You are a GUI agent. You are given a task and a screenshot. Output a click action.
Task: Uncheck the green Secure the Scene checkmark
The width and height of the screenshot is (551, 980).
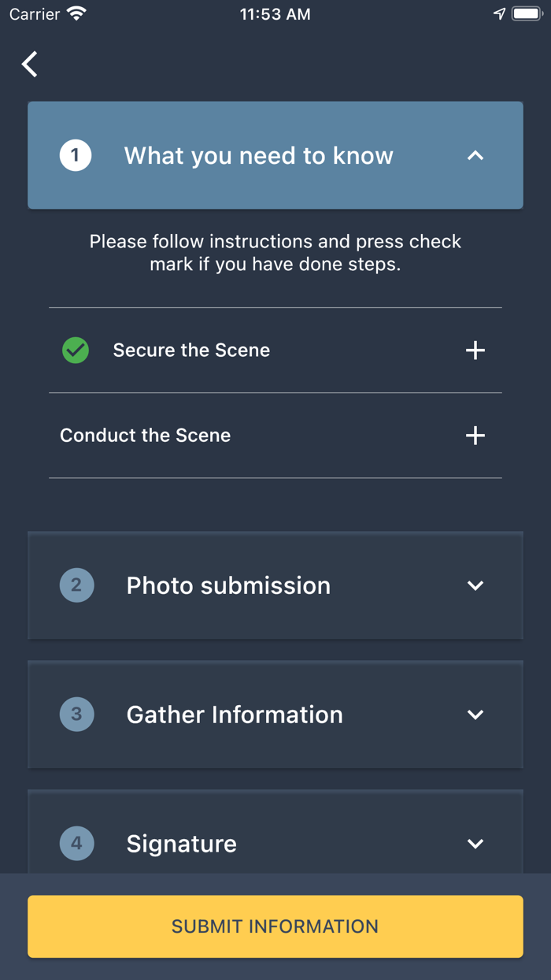(76, 351)
